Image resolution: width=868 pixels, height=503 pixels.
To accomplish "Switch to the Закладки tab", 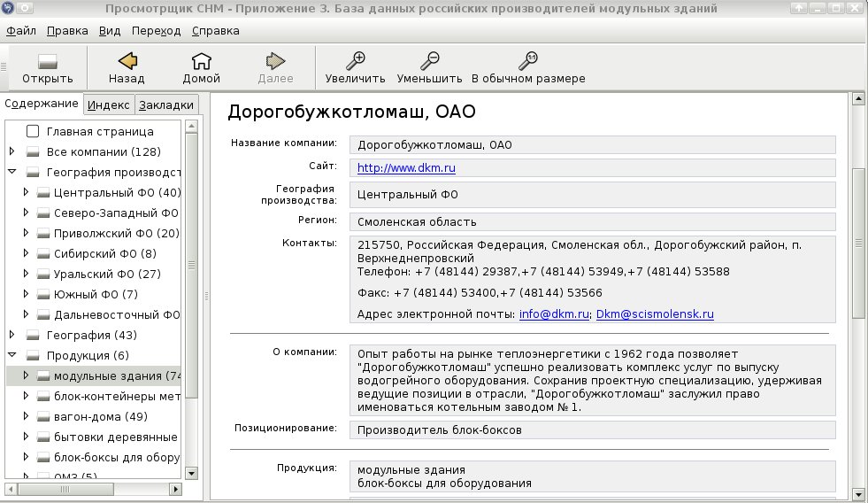I will [x=166, y=104].
